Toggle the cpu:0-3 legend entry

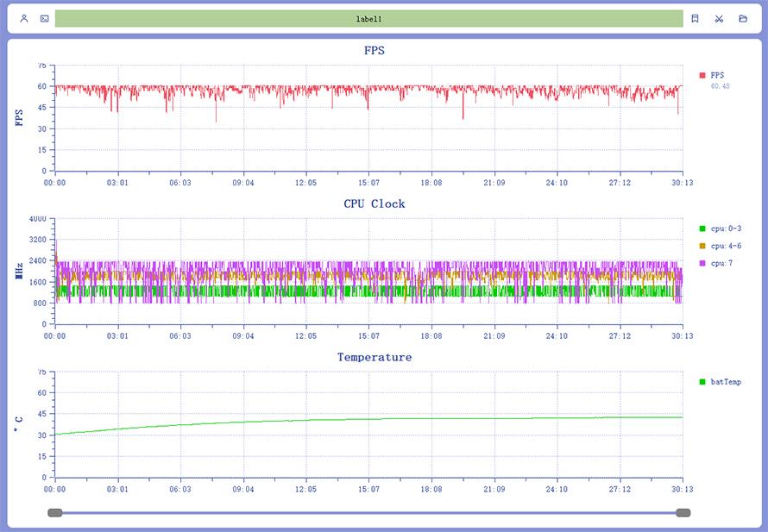coord(721,228)
